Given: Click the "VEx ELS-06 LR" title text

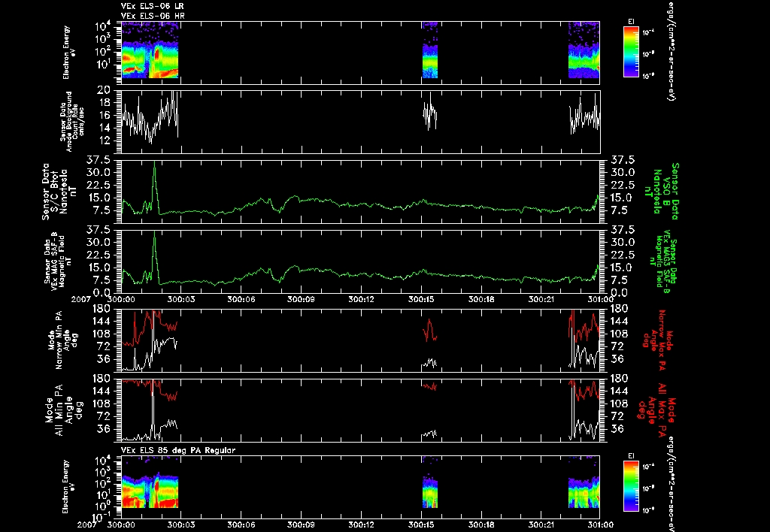Looking at the screenshot, I should pos(152,6).
